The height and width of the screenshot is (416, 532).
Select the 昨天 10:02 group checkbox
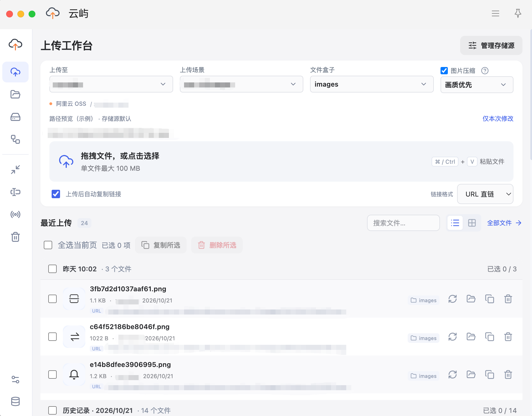[52, 269]
